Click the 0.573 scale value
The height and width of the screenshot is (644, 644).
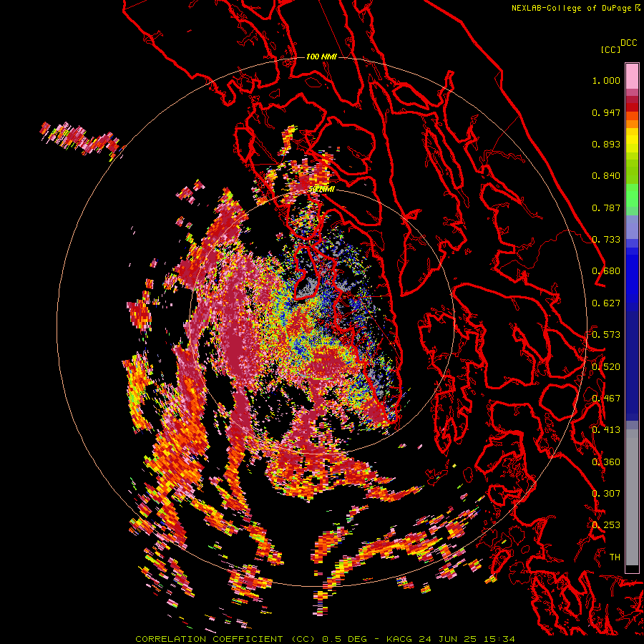click(x=606, y=335)
